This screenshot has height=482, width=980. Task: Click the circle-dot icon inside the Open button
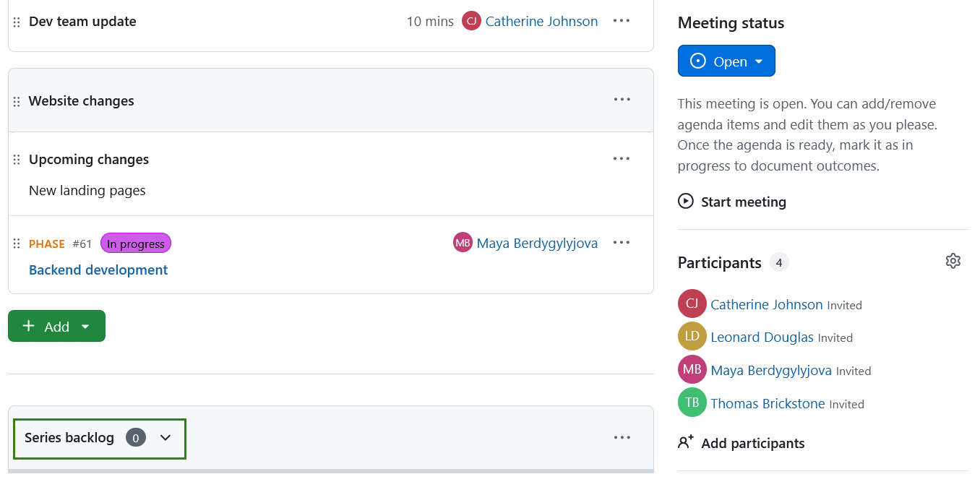(698, 61)
